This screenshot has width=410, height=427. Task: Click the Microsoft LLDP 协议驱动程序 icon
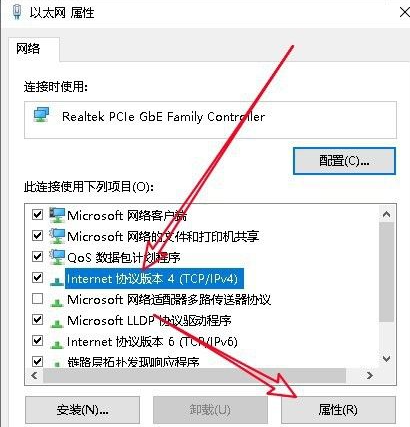tap(57, 323)
